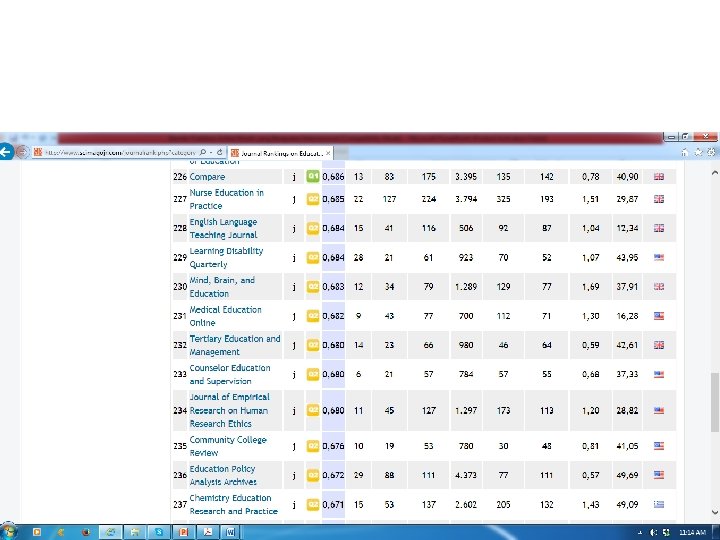Click the search magnifier in the address bar
The image size is (720, 540).
click(x=203, y=152)
